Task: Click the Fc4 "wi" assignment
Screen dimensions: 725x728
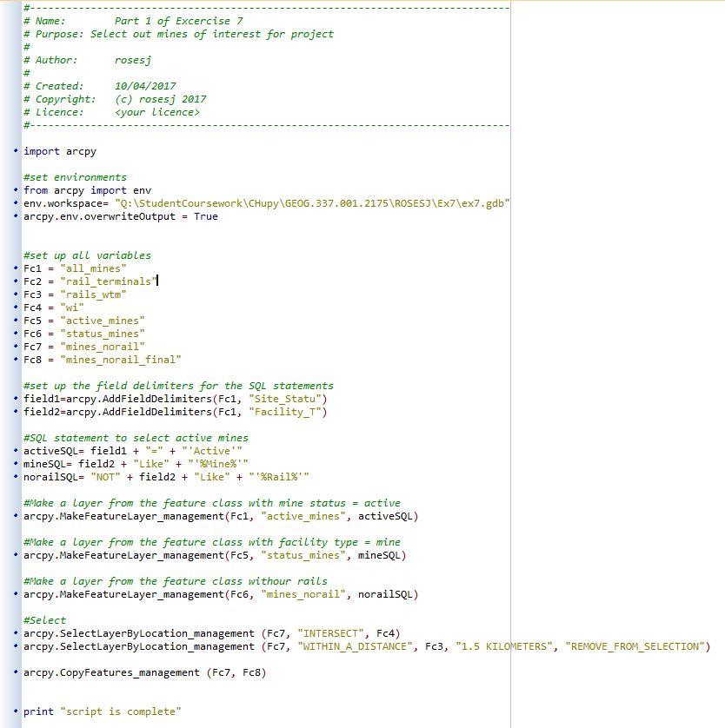Action: [54, 308]
